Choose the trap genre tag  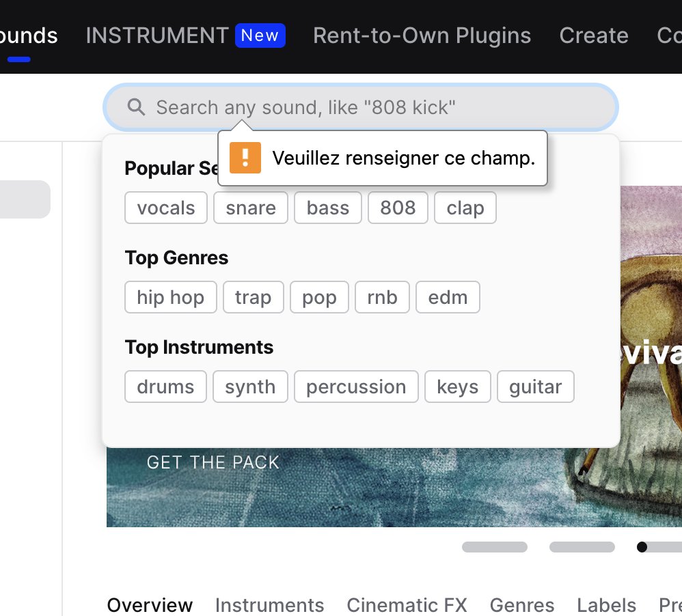coord(253,297)
